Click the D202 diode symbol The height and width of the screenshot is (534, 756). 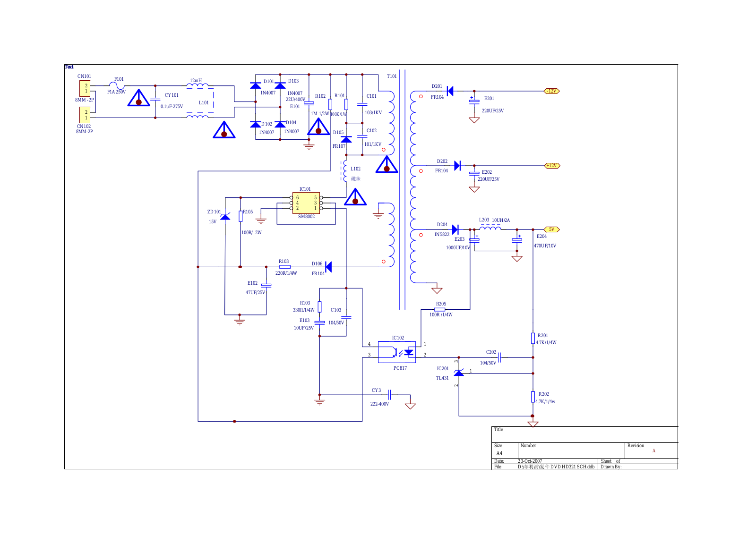click(457, 166)
